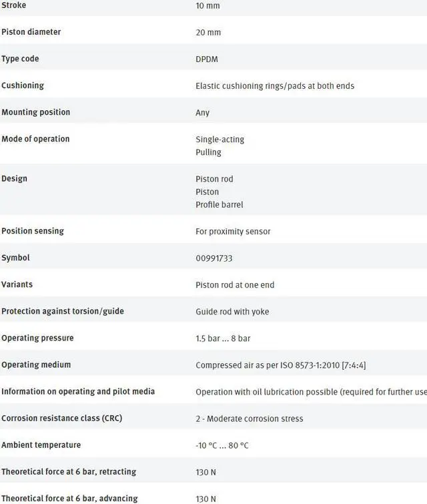Select the 'For proximity sensor' text

(x=233, y=232)
